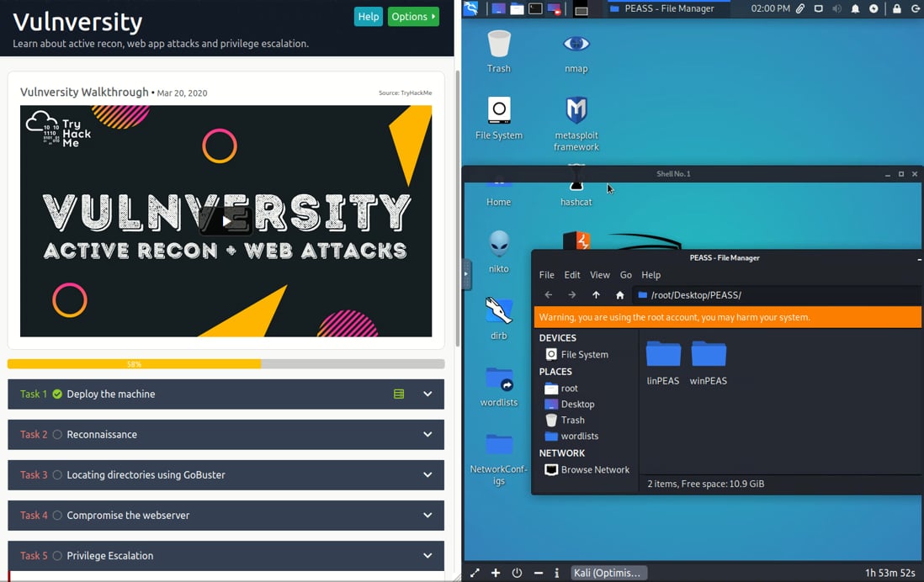Launch the nmap desktop icon
This screenshot has height=582, width=924.
point(576,52)
